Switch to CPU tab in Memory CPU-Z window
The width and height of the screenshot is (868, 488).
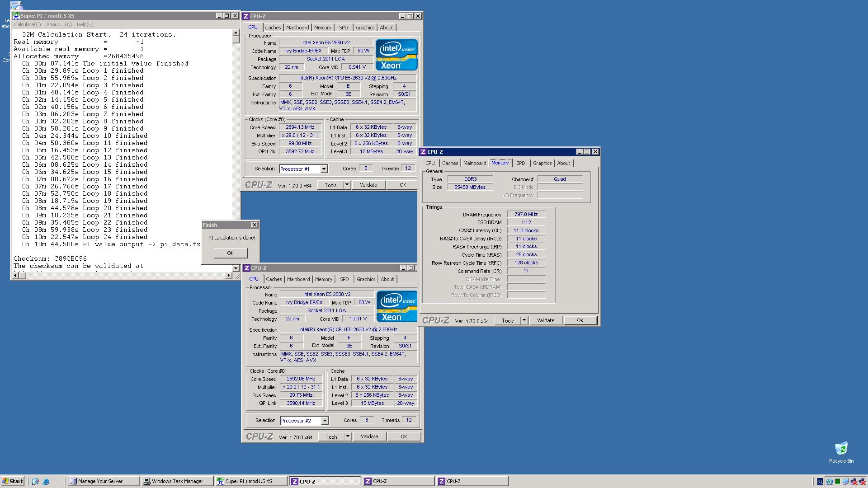tap(430, 163)
